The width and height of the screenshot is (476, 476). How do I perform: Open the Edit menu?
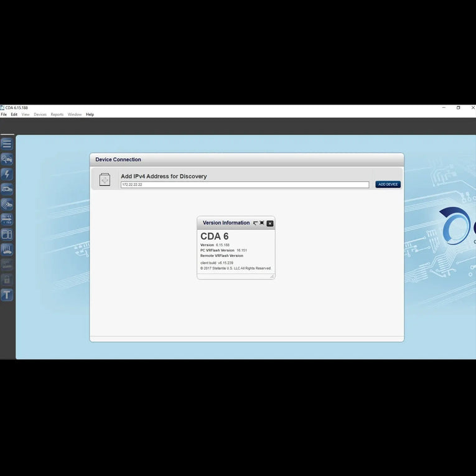[x=14, y=114]
